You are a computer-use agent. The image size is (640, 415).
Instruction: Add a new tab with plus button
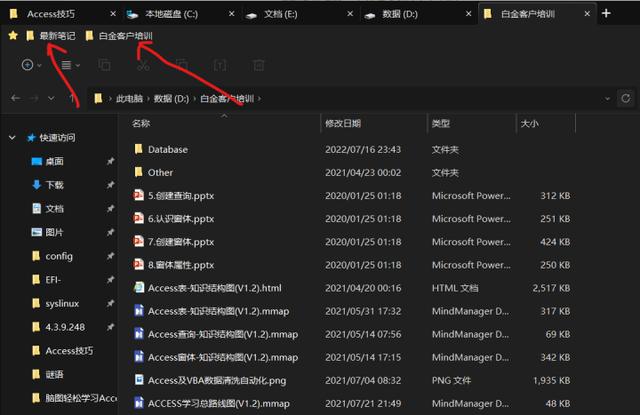606,13
